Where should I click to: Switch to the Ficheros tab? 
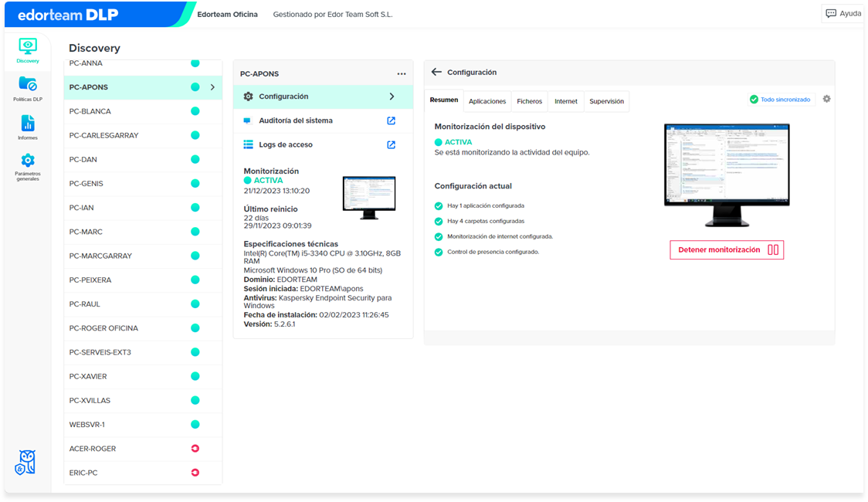529,101
